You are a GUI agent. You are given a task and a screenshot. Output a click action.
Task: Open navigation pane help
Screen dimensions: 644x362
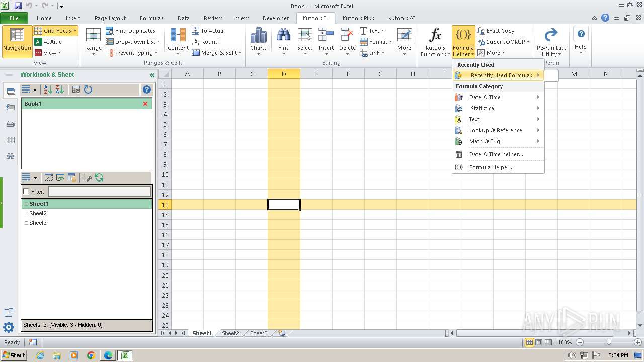(147, 89)
